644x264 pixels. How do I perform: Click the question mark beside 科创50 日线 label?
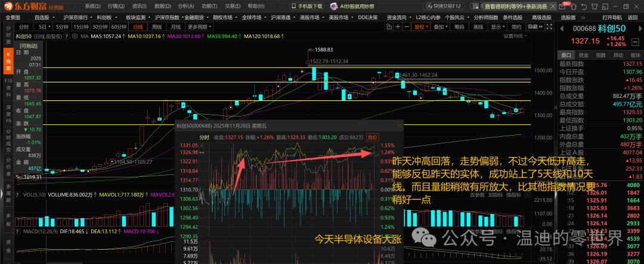point(67,36)
